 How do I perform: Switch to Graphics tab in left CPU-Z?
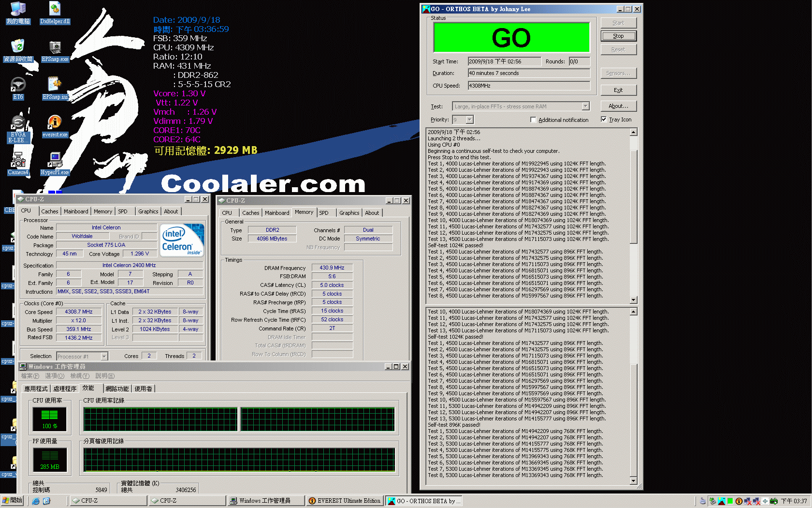click(x=148, y=211)
